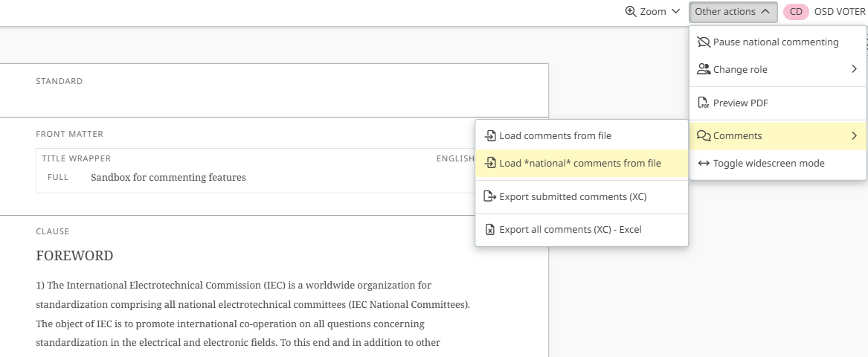Click Load comments from file import icon

[490, 136]
